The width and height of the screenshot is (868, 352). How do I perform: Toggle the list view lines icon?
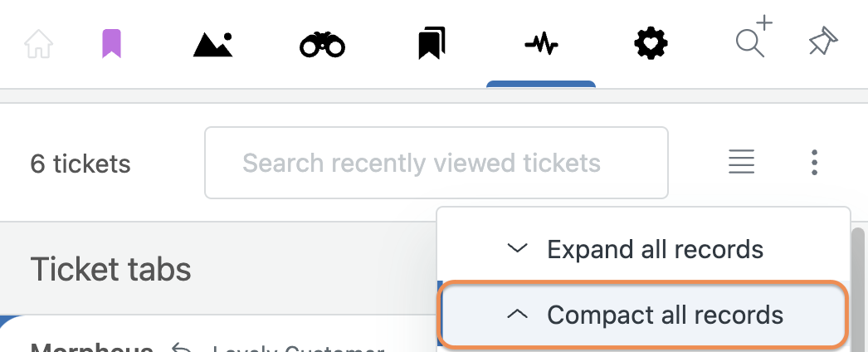tap(741, 162)
